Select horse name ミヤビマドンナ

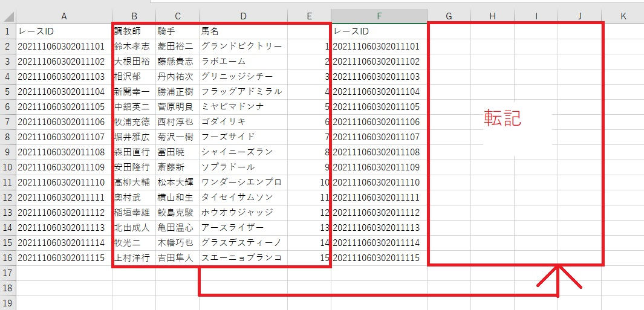click(x=244, y=107)
